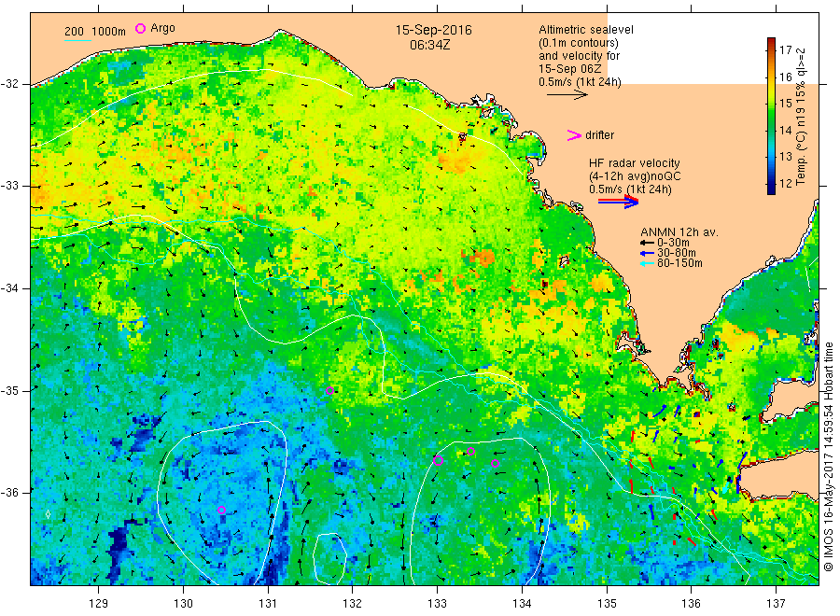Click the colorbar tick label "13"

pos(785,157)
